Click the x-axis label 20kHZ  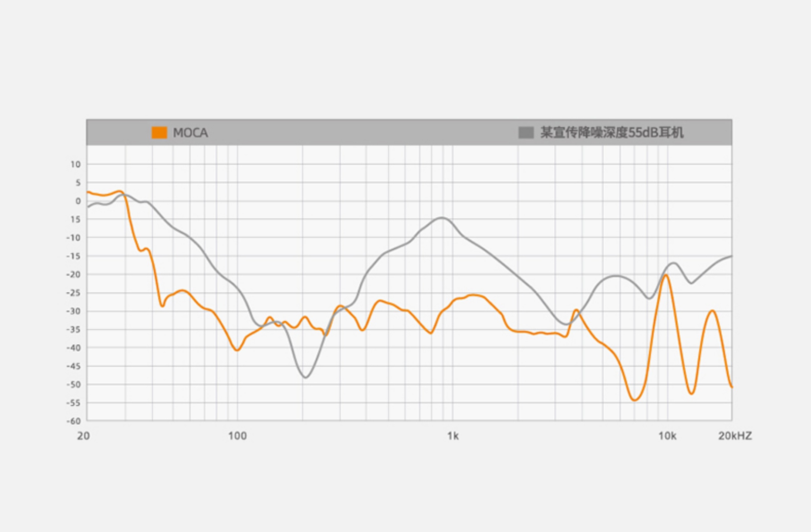tap(735, 436)
